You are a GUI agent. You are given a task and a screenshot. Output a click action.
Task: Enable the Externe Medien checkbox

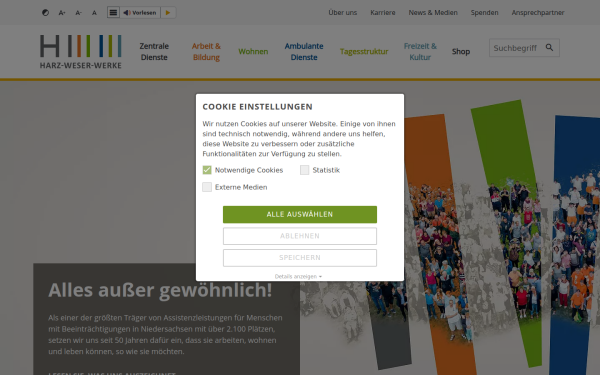(207, 187)
